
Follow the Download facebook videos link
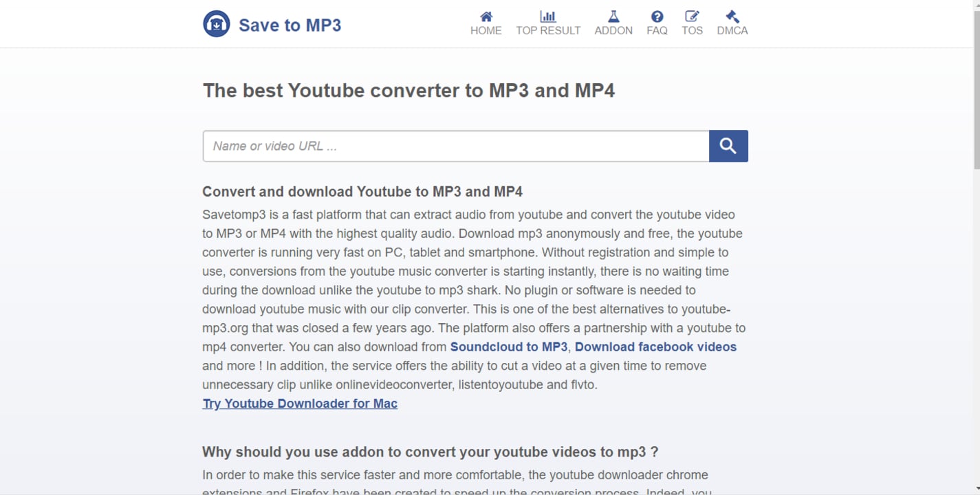click(x=655, y=347)
